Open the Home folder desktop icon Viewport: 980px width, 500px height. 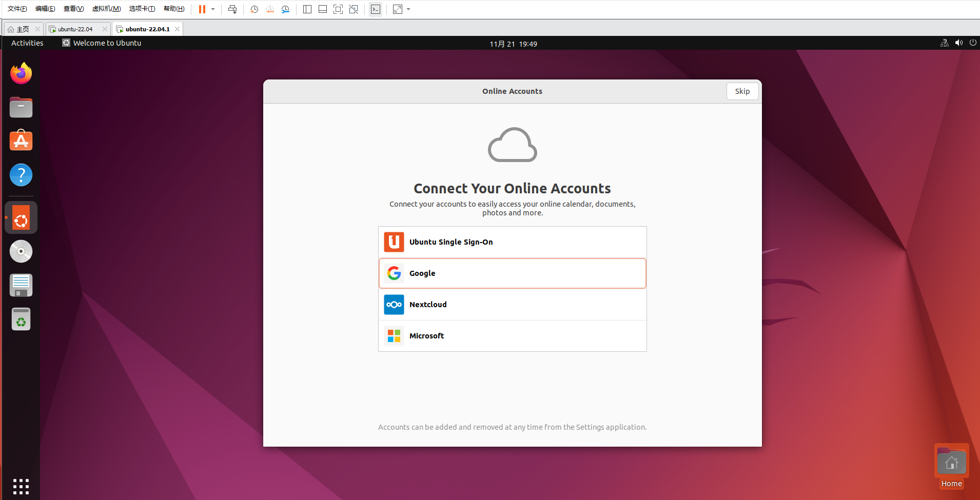pos(951,467)
